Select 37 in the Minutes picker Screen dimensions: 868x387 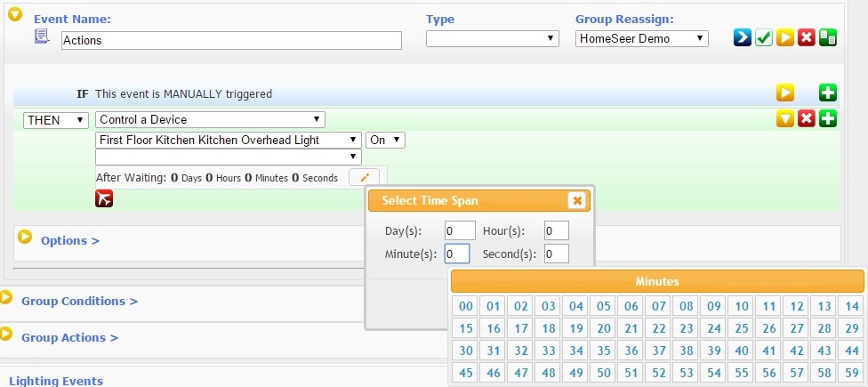click(659, 351)
